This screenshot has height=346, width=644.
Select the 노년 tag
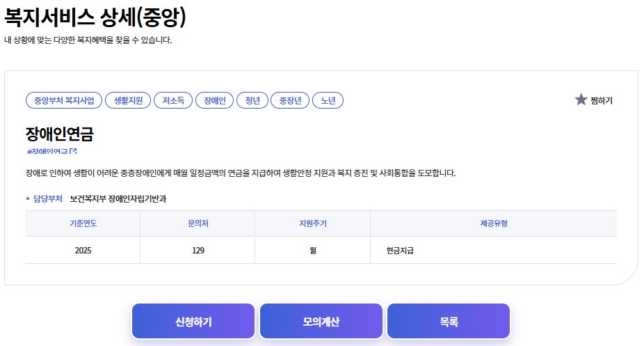pyautogui.click(x=328, y=101)
